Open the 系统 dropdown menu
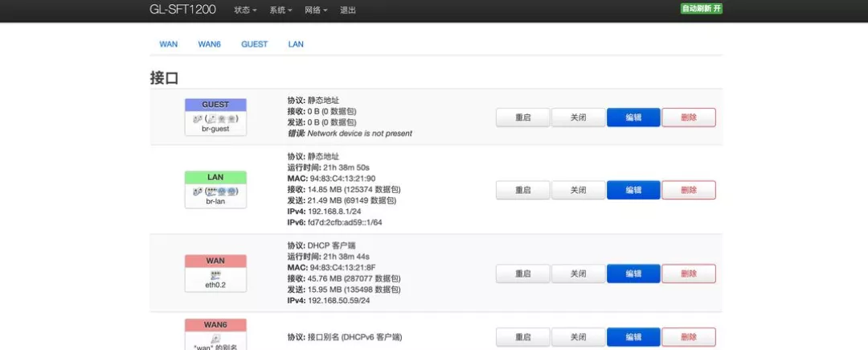Screen dimensions: 868x350 [x=280, y=10]
